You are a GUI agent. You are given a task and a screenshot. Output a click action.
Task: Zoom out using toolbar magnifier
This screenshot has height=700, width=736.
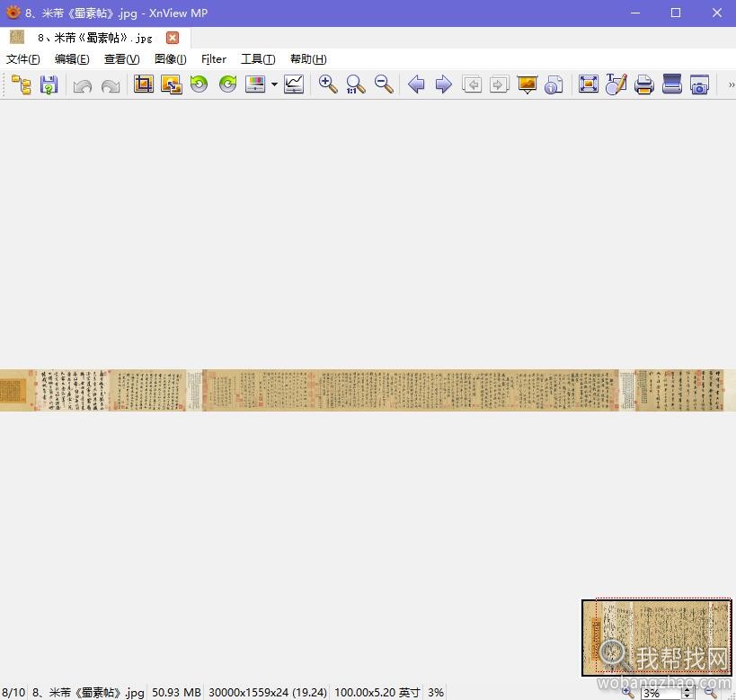pyautogui.click(x=384, y=84)
